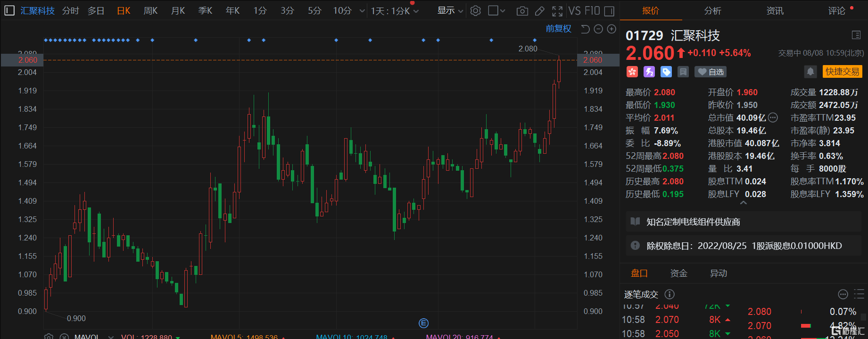Switch chart to 1分 period
Image resolution: width=868 pixels, height=339 pixels.
(260, 10)
